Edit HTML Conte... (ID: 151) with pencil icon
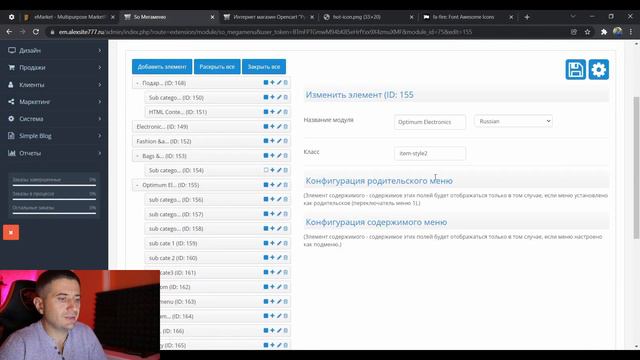 pos(279,111)
